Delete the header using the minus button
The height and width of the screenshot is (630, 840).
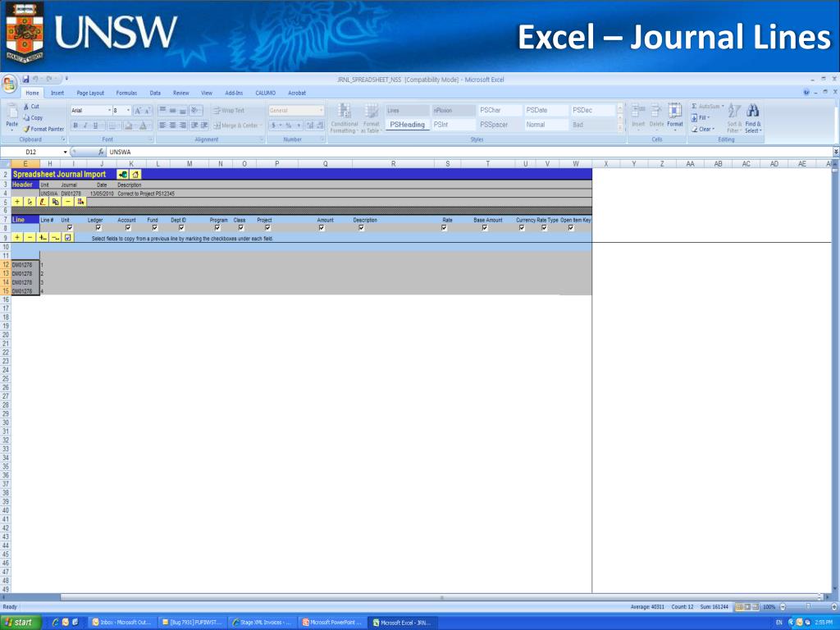[68, 202]
